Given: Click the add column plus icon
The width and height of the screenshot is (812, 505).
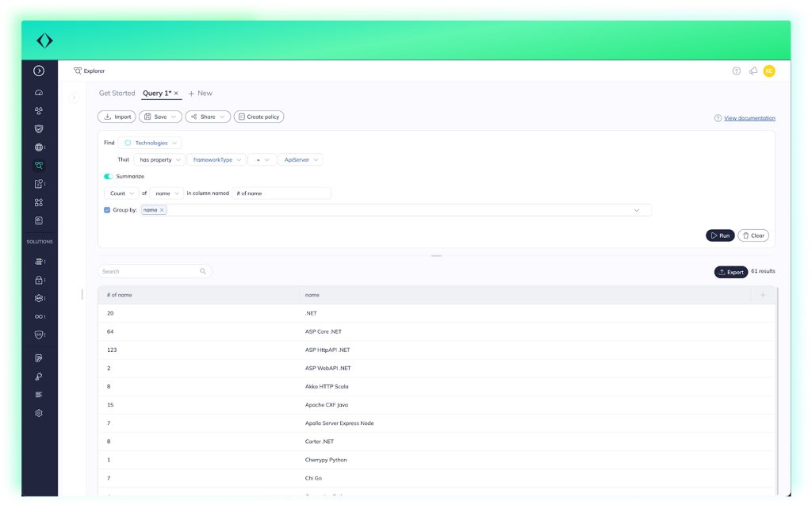Looking at the screenshot, I should tap(763, 295).
